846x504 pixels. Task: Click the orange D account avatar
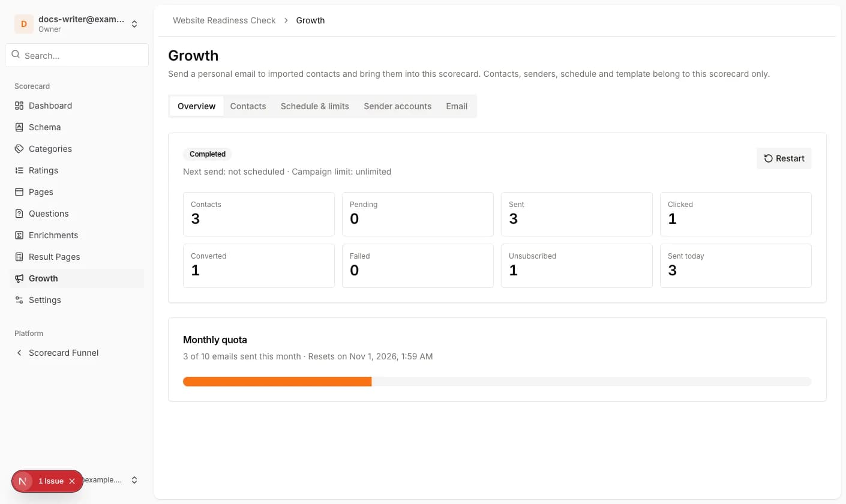point(24,24)
